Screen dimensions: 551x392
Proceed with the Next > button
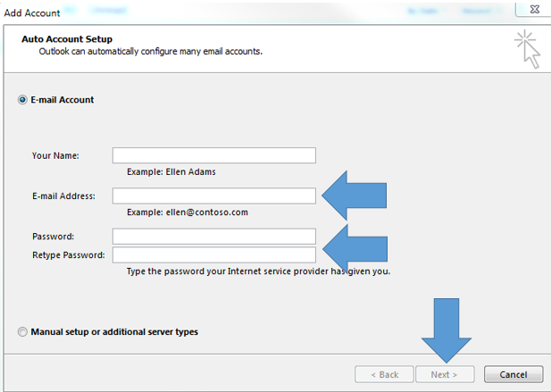[445, 374]
